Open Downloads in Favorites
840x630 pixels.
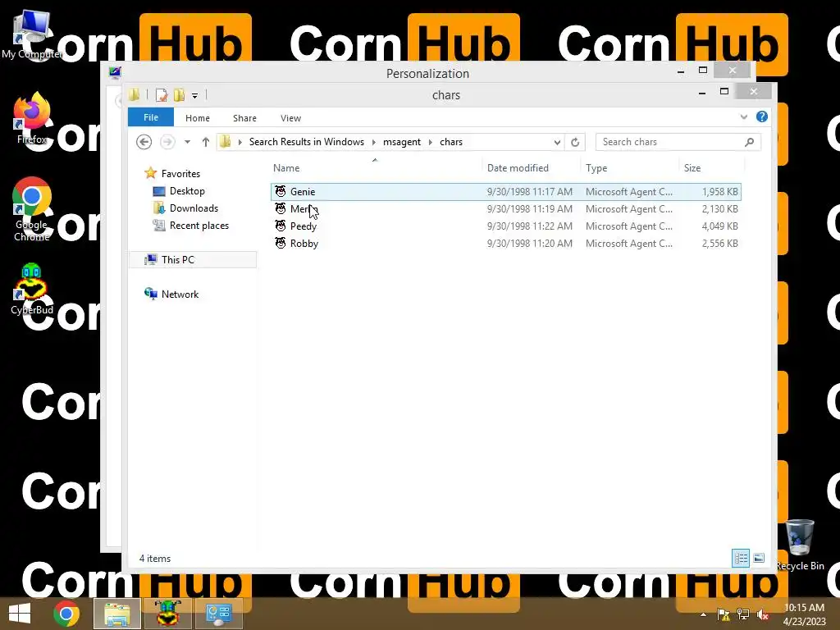[194, 208]
